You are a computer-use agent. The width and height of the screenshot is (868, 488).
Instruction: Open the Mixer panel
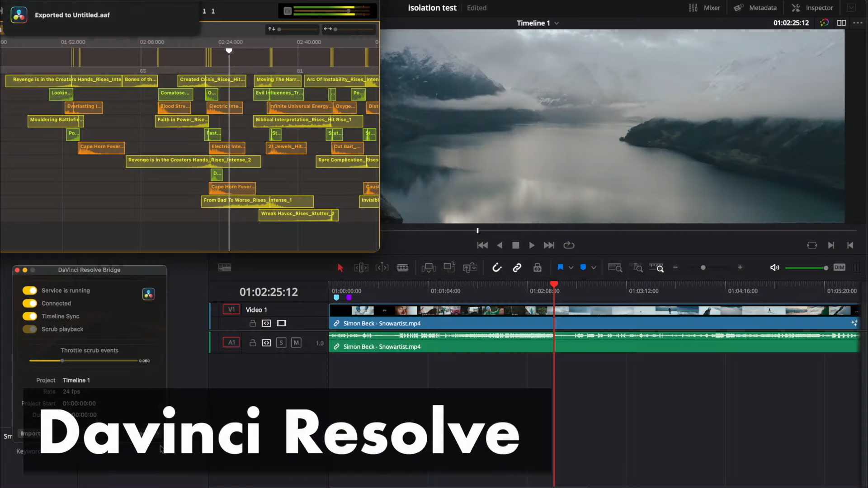click(x=704, y=8)
